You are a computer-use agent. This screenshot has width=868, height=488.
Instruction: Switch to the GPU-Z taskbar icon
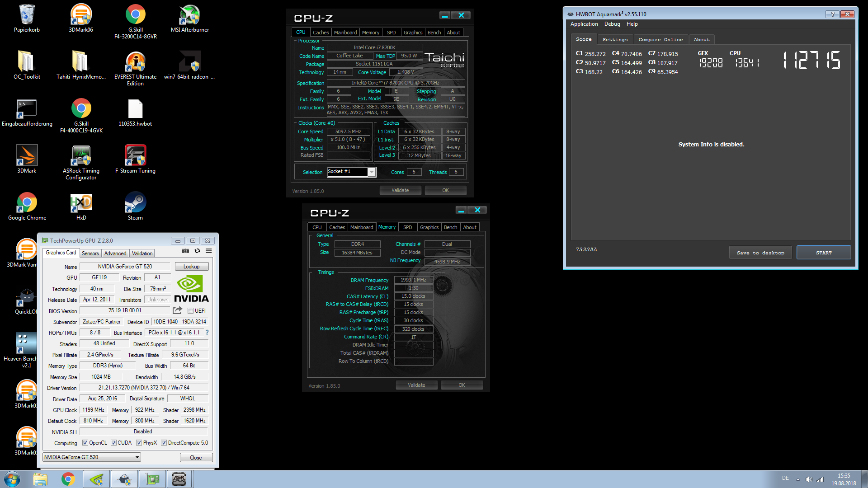click(x=152, y=479)
